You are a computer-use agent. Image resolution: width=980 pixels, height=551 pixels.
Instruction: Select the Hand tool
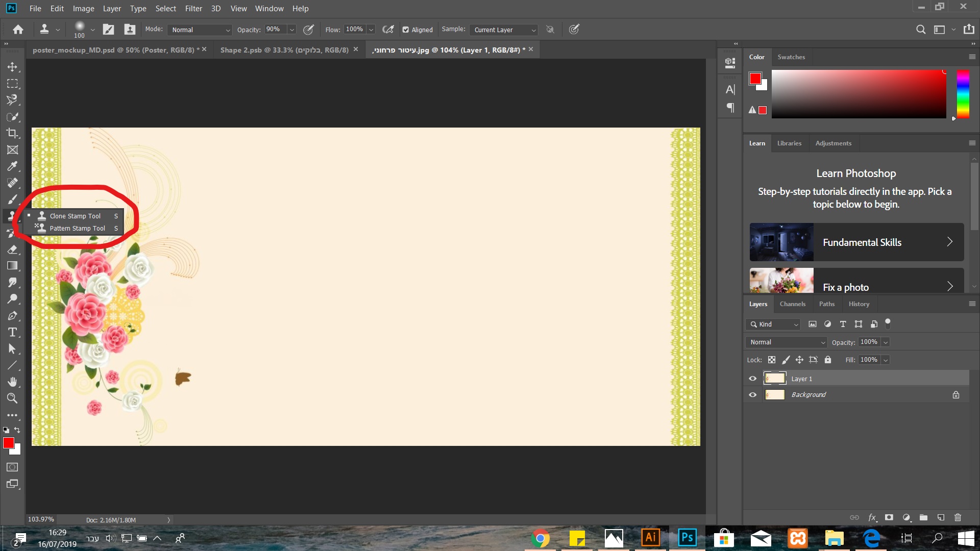[x=12, y=382]
